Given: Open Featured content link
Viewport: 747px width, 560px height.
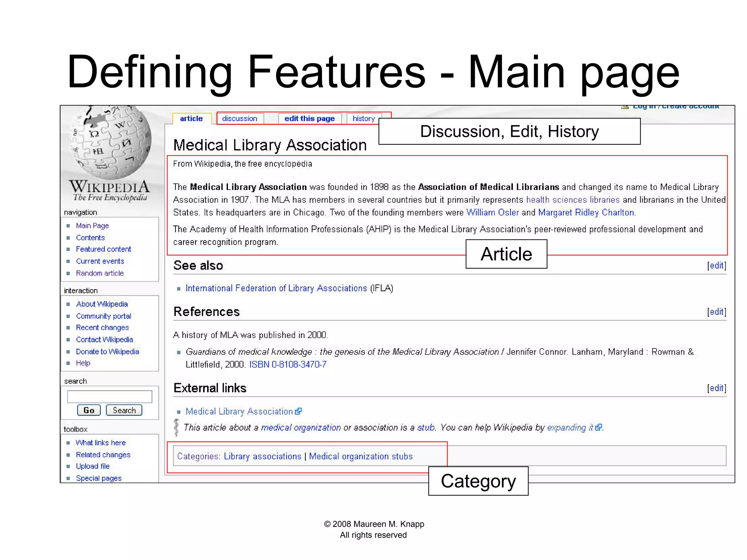Looking at the screenshot, I should point(104,249).
